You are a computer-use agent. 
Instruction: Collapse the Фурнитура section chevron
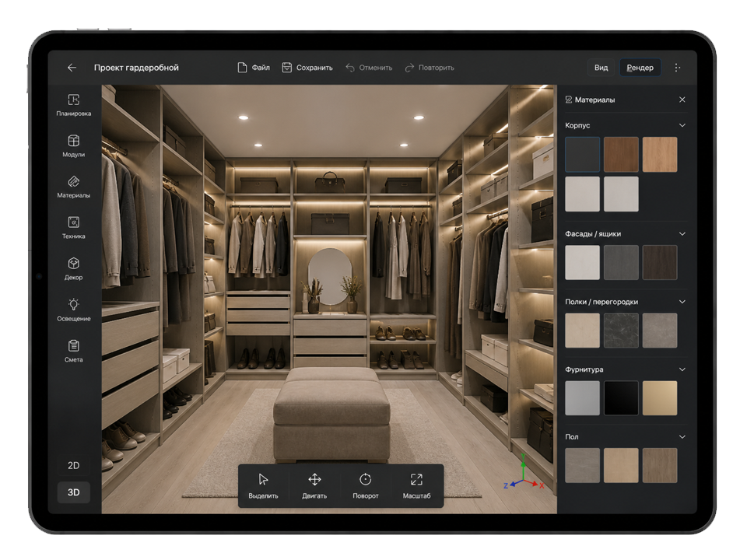click(682, 369)
